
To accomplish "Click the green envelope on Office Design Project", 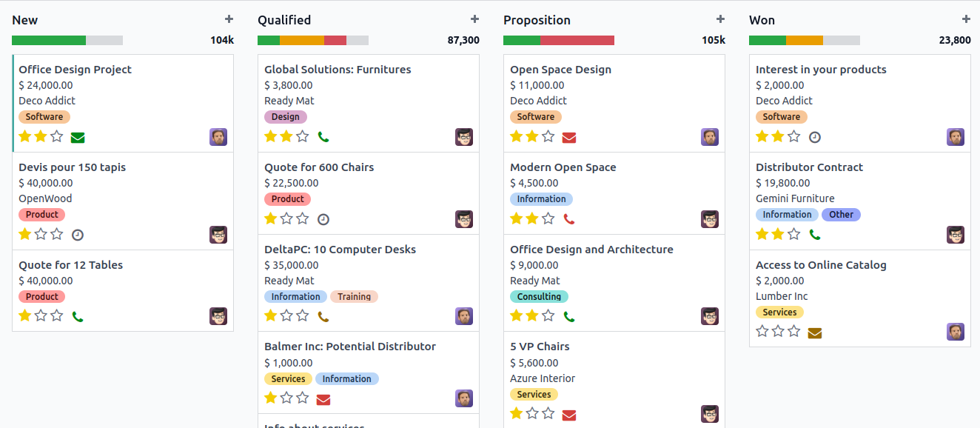I will (x=78, y=137).
